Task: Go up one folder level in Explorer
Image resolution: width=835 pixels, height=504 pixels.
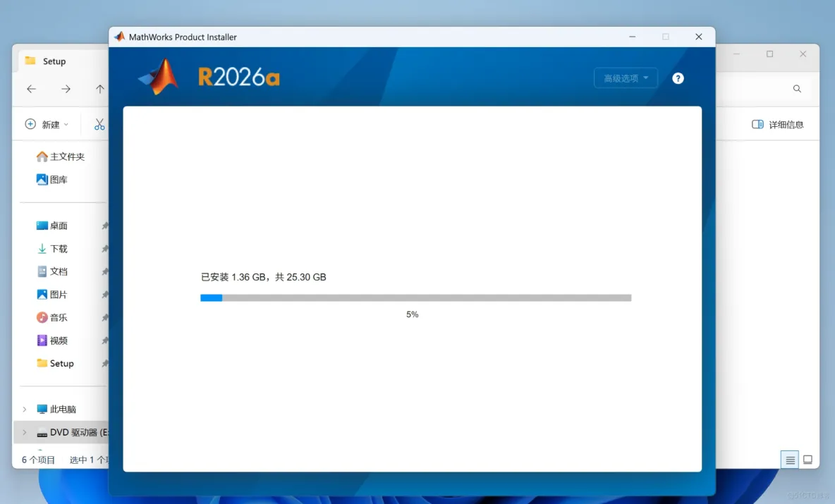Action: tap(99, 89)
